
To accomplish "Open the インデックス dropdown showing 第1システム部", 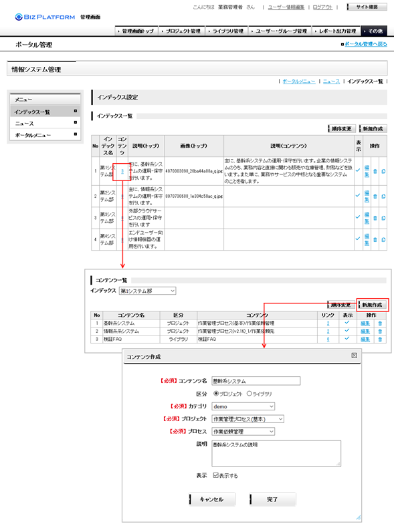I will click(x=147, y=291).
